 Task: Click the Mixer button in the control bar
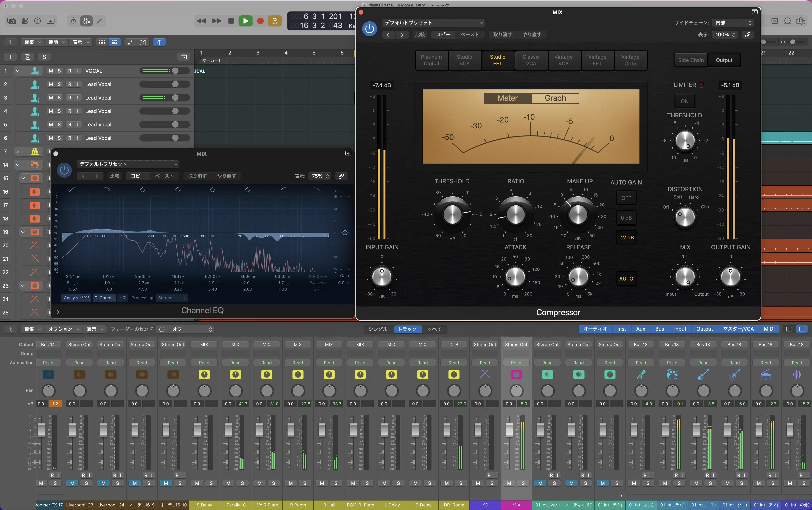tap(87, 21)
